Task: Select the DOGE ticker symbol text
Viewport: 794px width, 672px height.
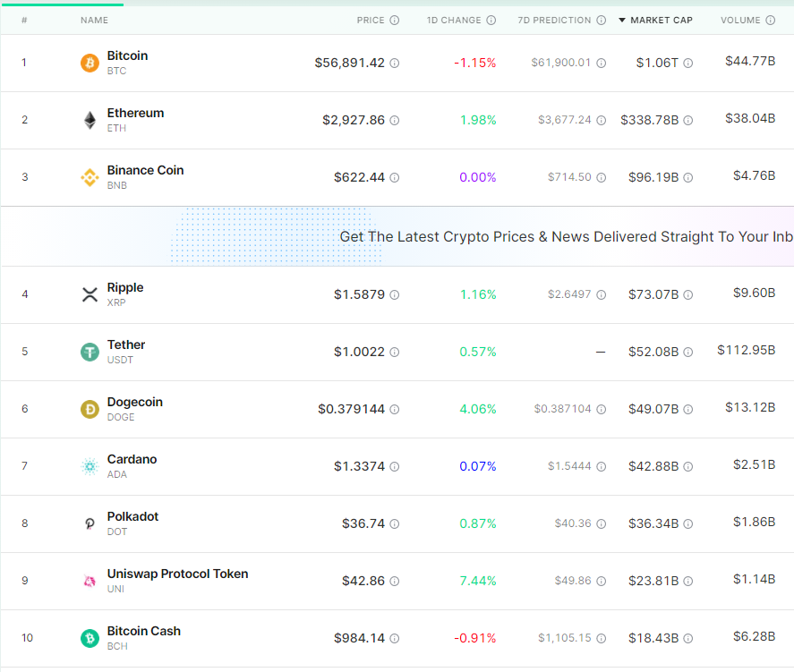Action: pyautogui.click(x=121, y=417)
